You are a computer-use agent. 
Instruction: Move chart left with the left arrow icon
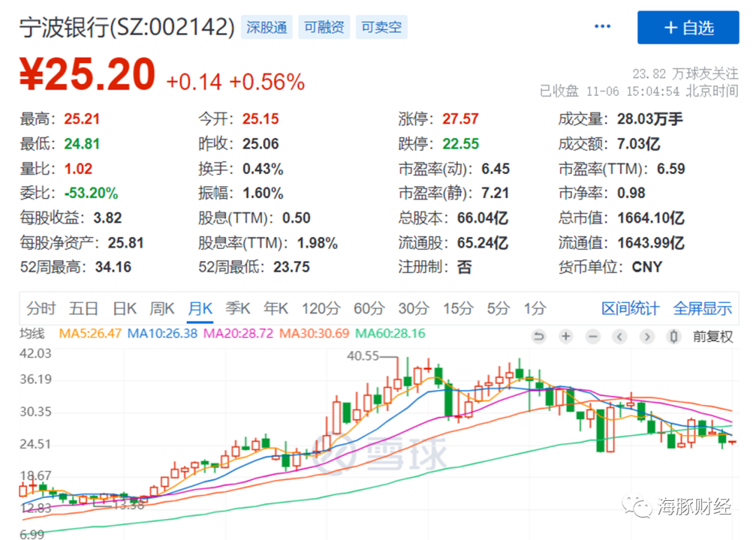619,336
